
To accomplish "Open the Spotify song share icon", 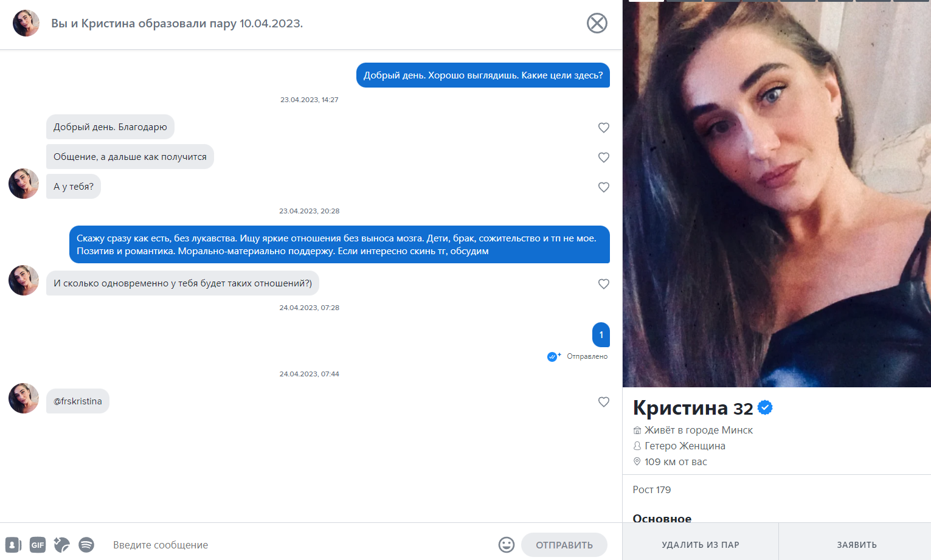I will (86, 545).
